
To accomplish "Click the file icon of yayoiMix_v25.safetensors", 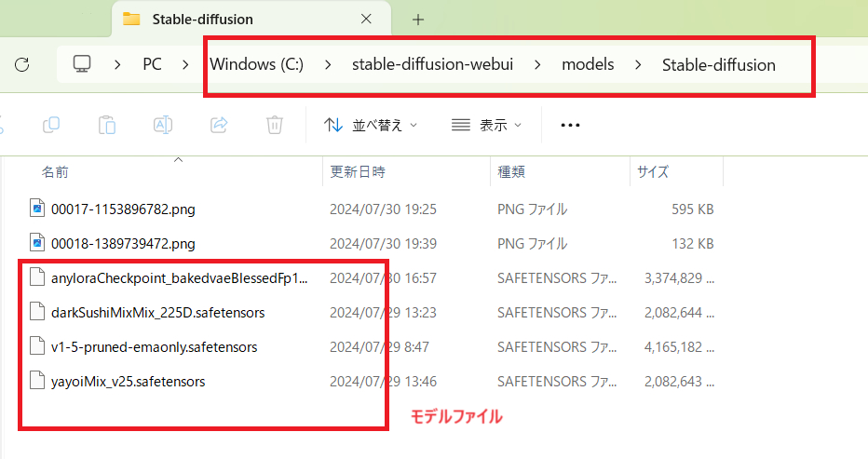I will point(37,381).
